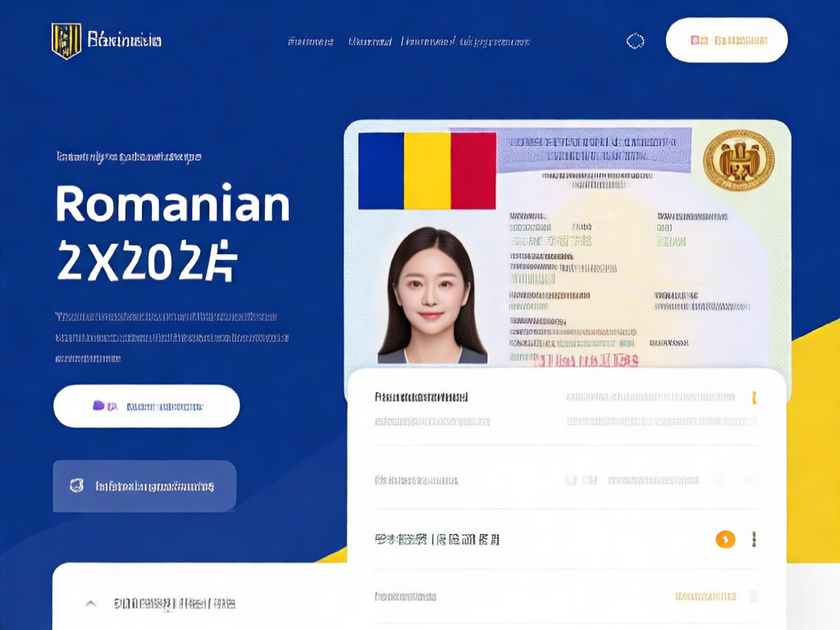This screenshot has height=630, width=840.
Task: Click the shield icon in the translucent blue button
Action: click(76, 486)
